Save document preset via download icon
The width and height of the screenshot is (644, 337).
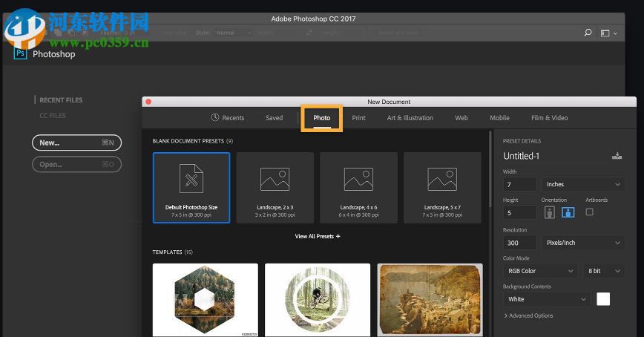click(617, 156)
